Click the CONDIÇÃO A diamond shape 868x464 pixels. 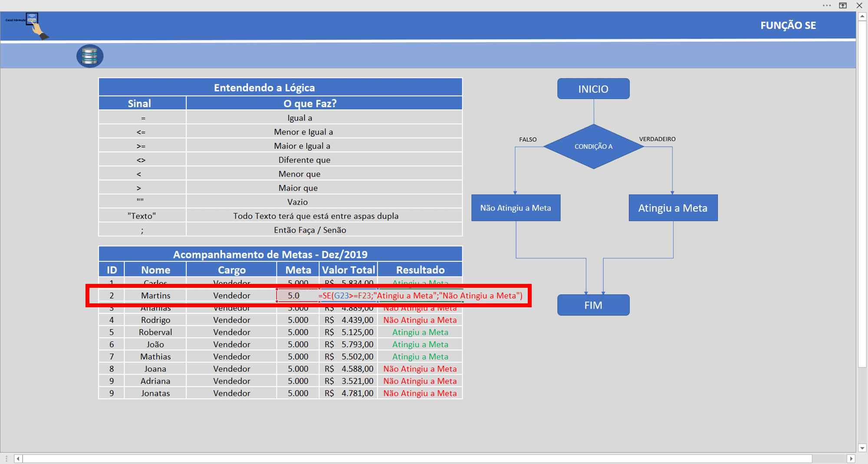pos(593,146)
